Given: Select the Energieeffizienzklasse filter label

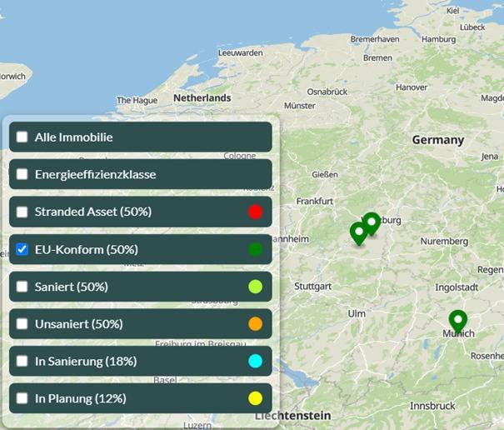Looking at the screenshot, I should (95, 174).
